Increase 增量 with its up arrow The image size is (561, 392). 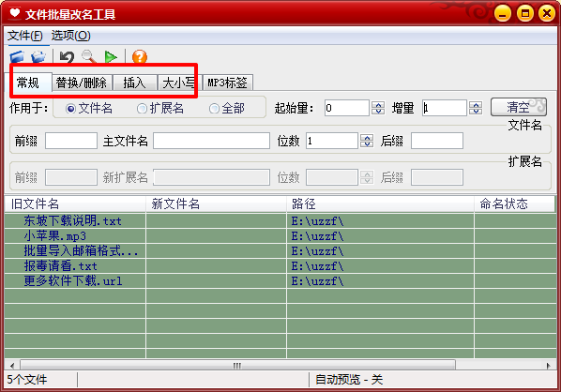(x=476, y=104)
